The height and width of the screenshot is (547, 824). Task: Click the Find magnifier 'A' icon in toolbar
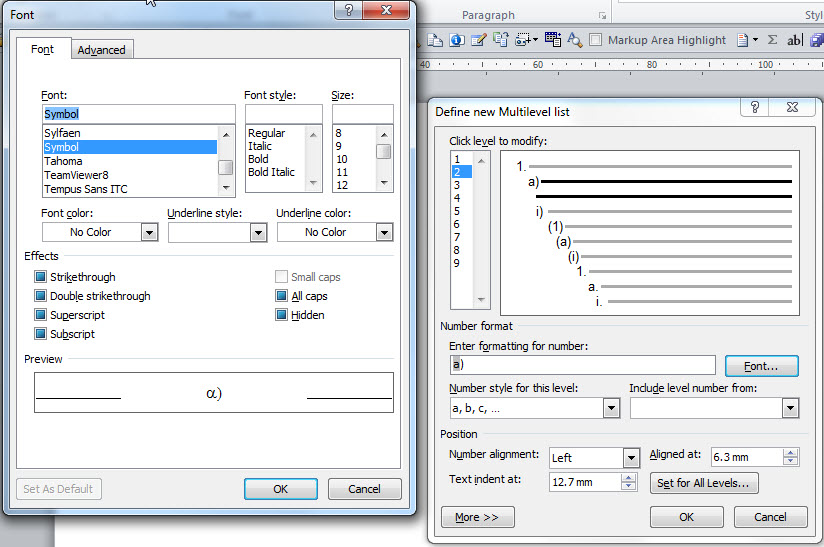click(x=575, y=40)
